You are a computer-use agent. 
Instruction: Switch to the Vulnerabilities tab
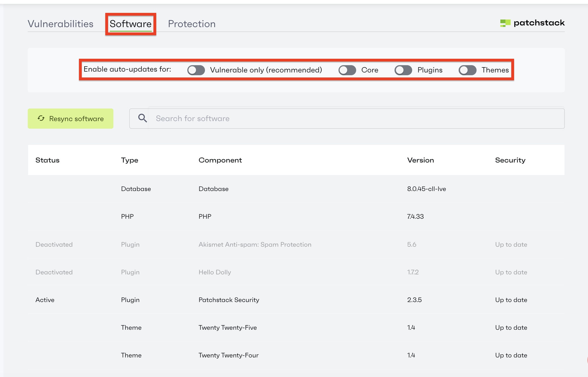pyautogui.click(x=60, y=24)
